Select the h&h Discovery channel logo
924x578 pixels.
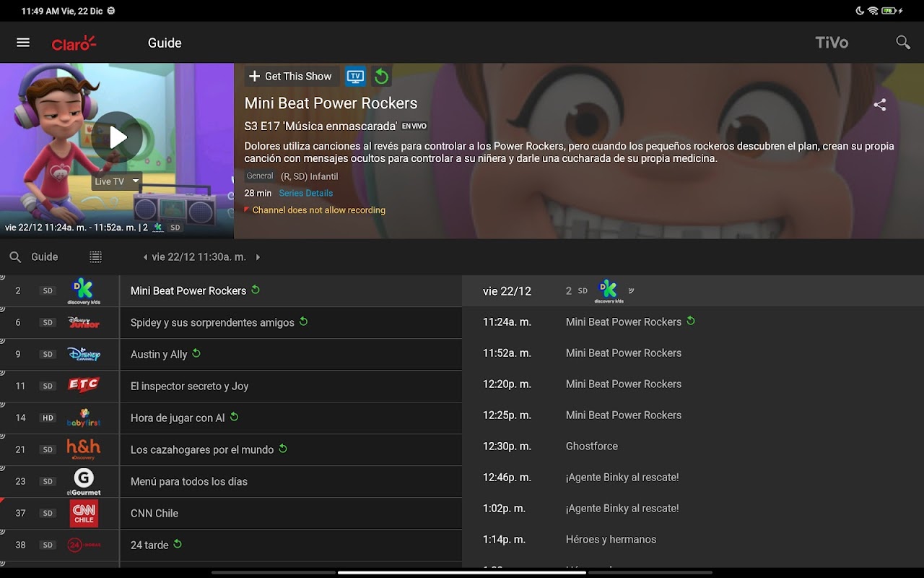(x=84, y=449)
